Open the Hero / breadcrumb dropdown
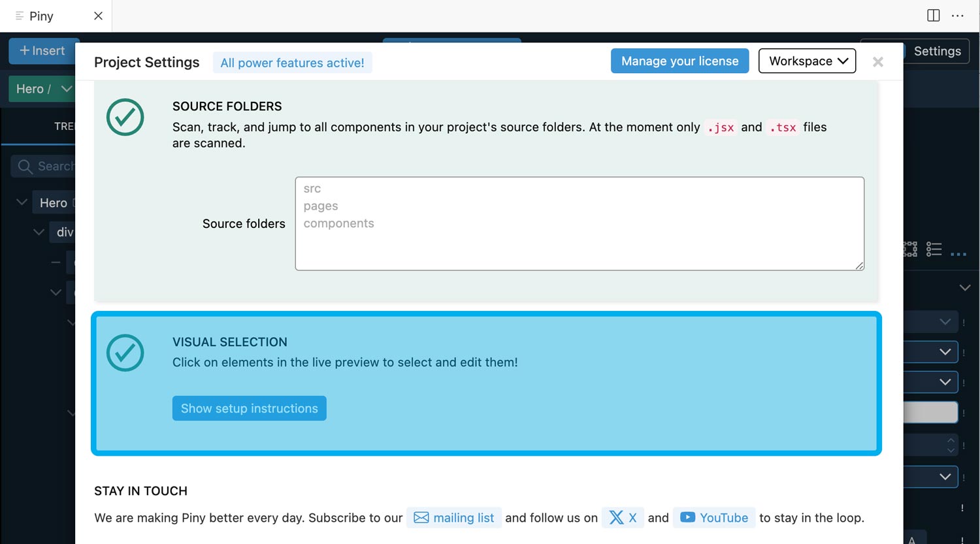This screenshot has height=544, width=980. (x=43, y=89)
